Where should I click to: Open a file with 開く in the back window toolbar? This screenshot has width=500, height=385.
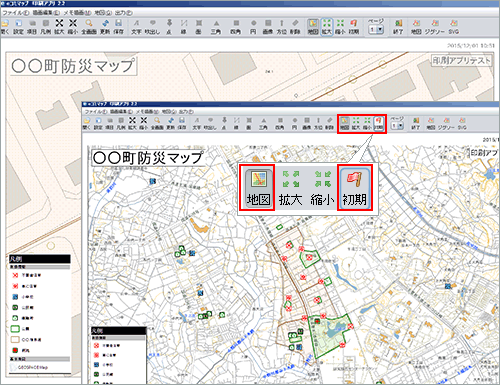pos(4,27)
